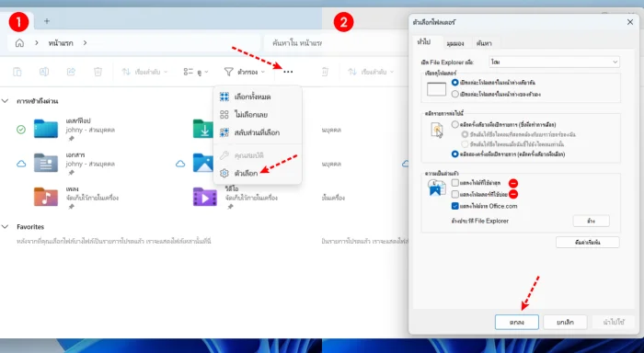The width and height of the screenshot is (644, 353).
Task: Click breadcrumb chevron after หน้าแรก
Action: coord(85,42)
